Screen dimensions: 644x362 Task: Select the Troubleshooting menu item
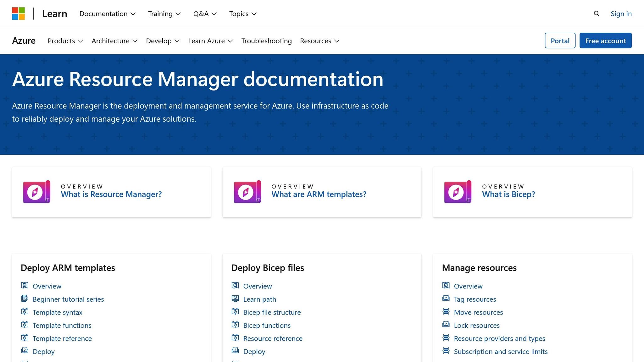tap(266, 41)
